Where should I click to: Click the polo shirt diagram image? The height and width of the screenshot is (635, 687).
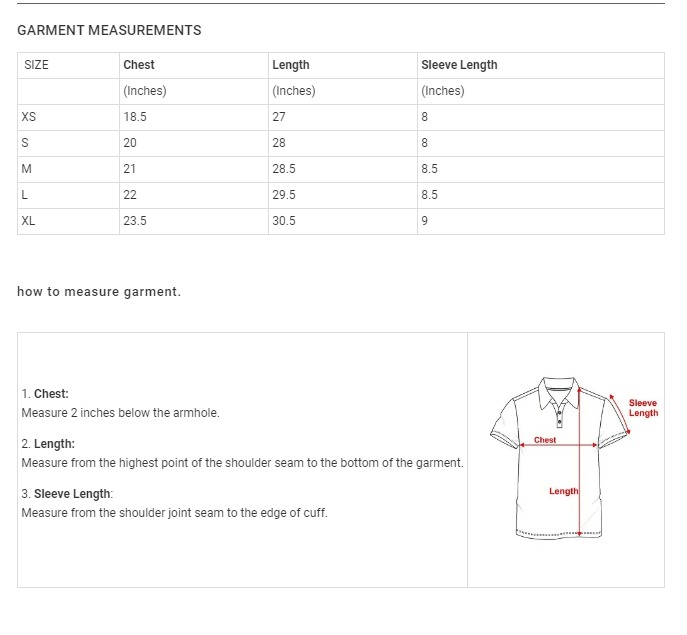[560, 459]
